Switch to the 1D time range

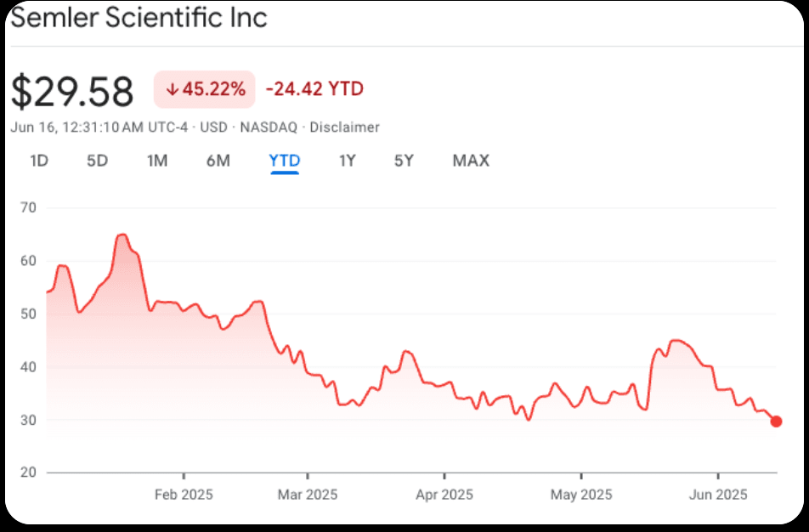(x=39, y=161)
